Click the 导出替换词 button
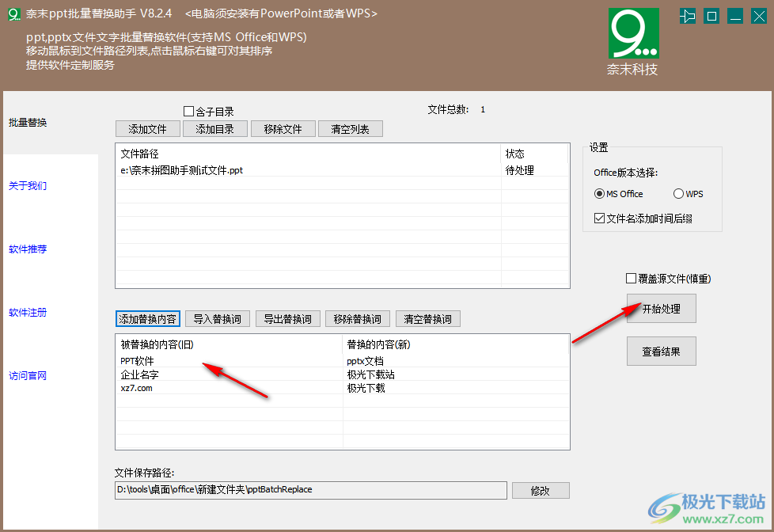 pos(288,318)
